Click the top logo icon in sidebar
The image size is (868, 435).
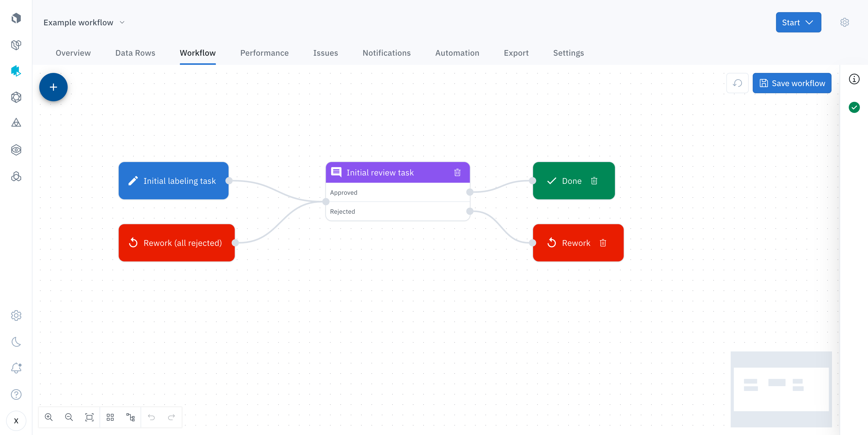pos(16,18)
